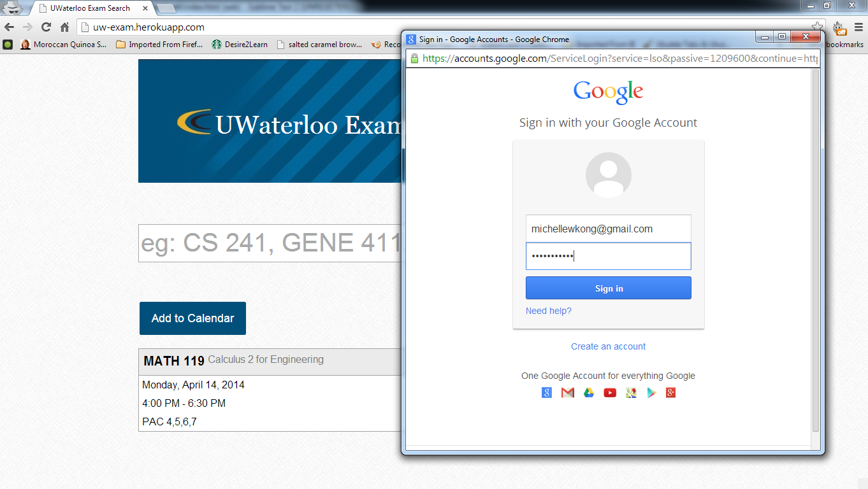Click the blue Sign in button
This screenshot has height=489, width=868.
(608, 288)
